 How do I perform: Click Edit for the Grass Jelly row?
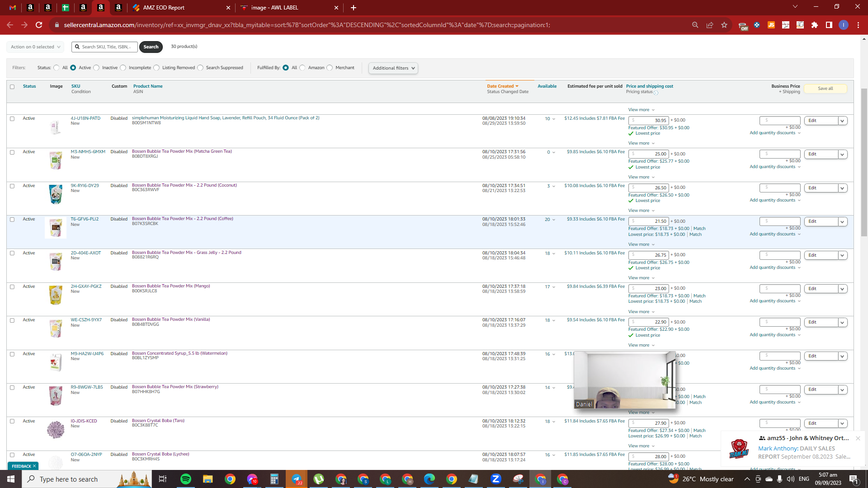[821, 255]
